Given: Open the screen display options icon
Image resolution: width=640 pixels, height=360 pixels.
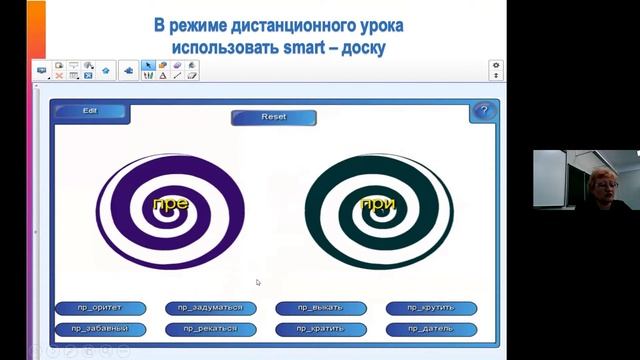Looking at the screenshot, I should click(42, 71).
